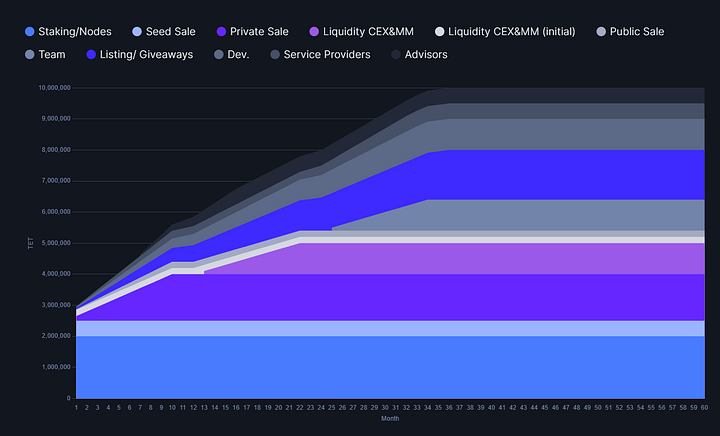
Task: Toggle the Staking/Nodes legend entry
Action: 68,32
